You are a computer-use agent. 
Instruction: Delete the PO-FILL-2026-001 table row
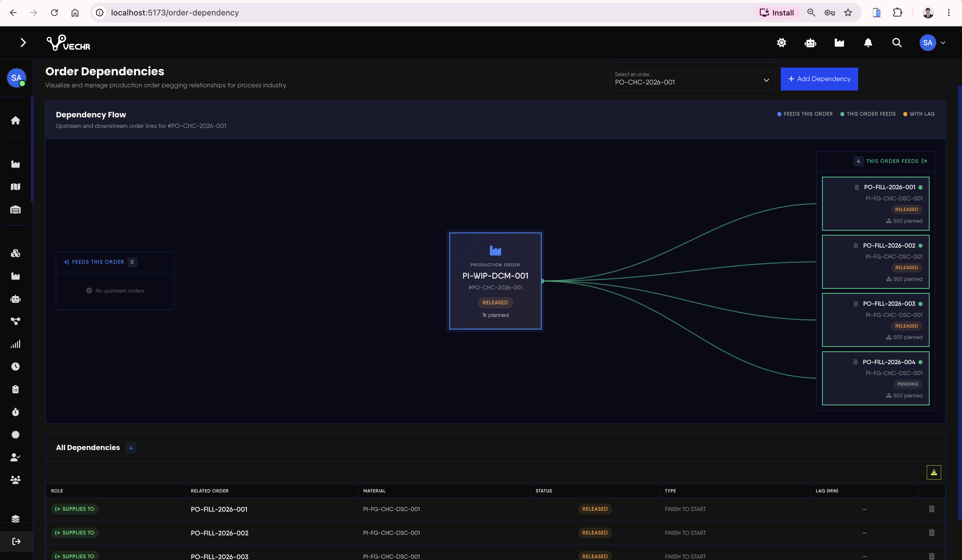coord(931,509)
